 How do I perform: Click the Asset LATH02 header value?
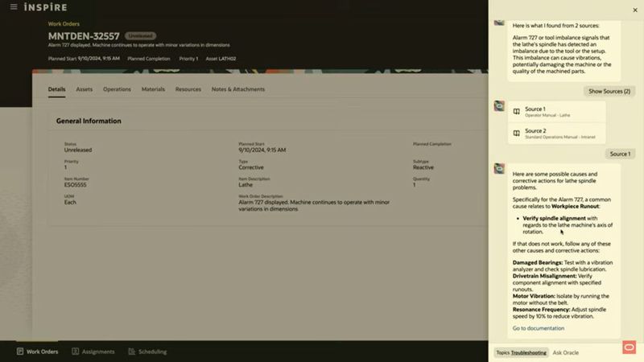point(221,59)
